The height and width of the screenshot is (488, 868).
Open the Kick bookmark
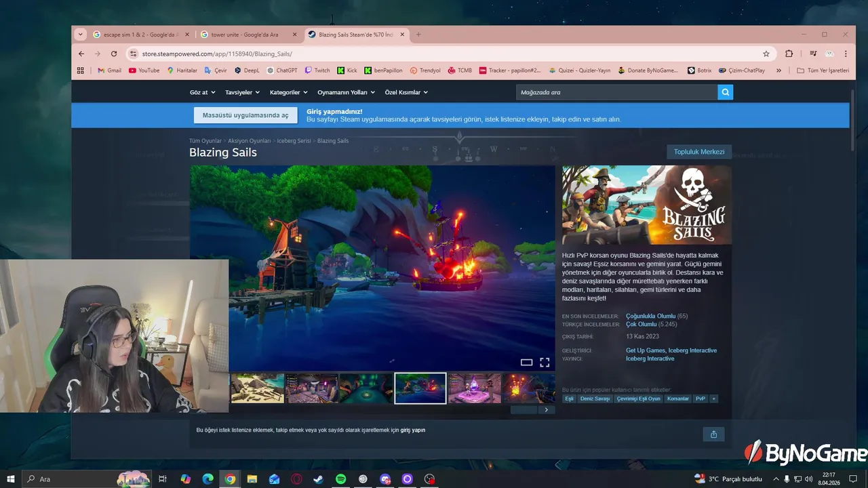[347, 70]
